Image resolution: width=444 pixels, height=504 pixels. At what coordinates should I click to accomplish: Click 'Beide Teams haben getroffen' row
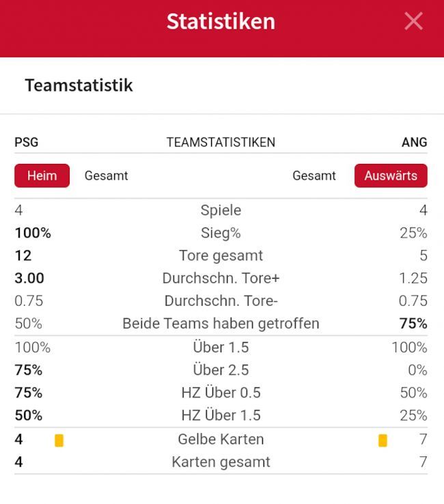pos(221,323)
